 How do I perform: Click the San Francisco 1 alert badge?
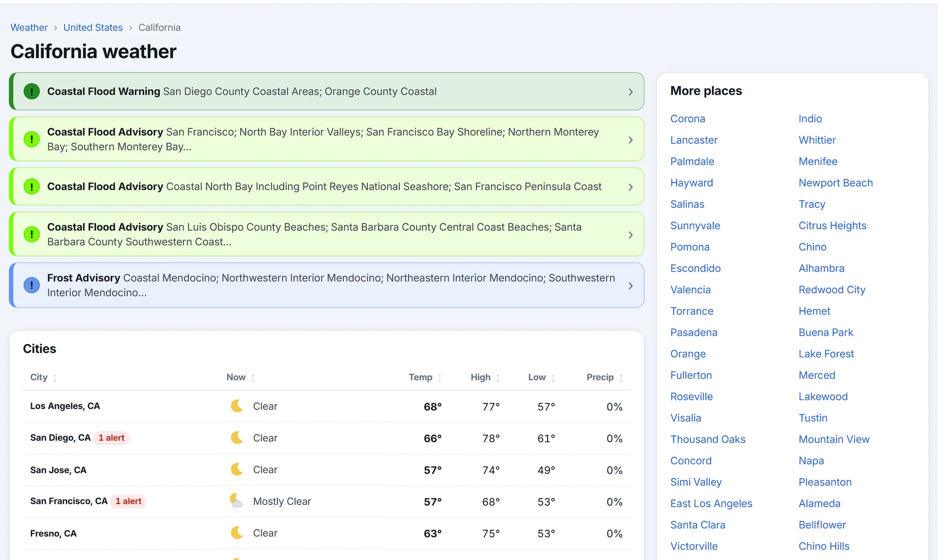128,501
